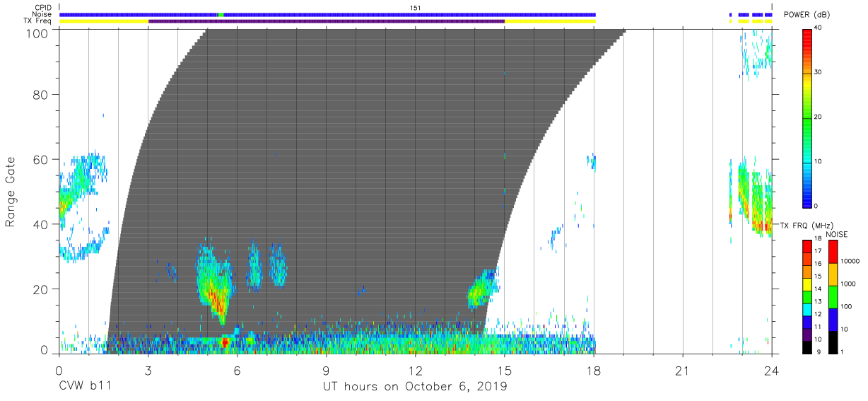Click the "60" Range Gate tick label

click(x=41, y=160)
